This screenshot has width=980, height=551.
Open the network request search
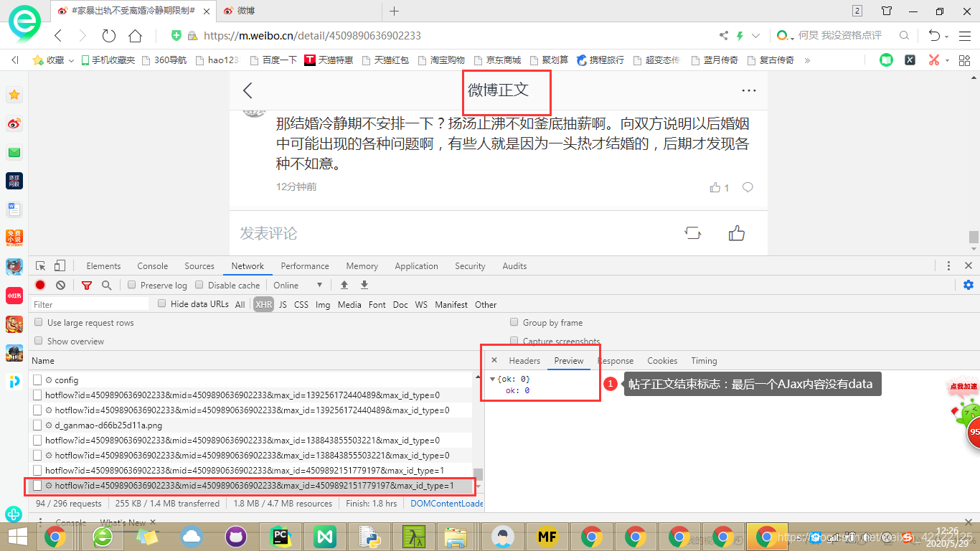105,285
